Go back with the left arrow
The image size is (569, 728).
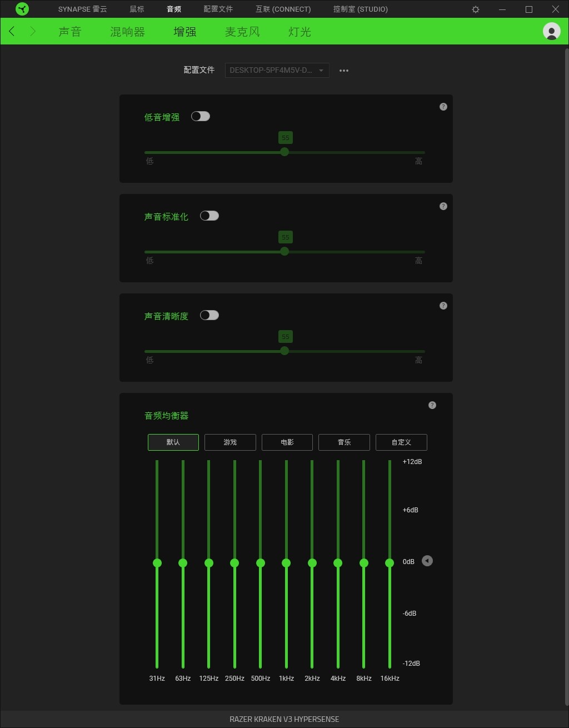point(12,32)
